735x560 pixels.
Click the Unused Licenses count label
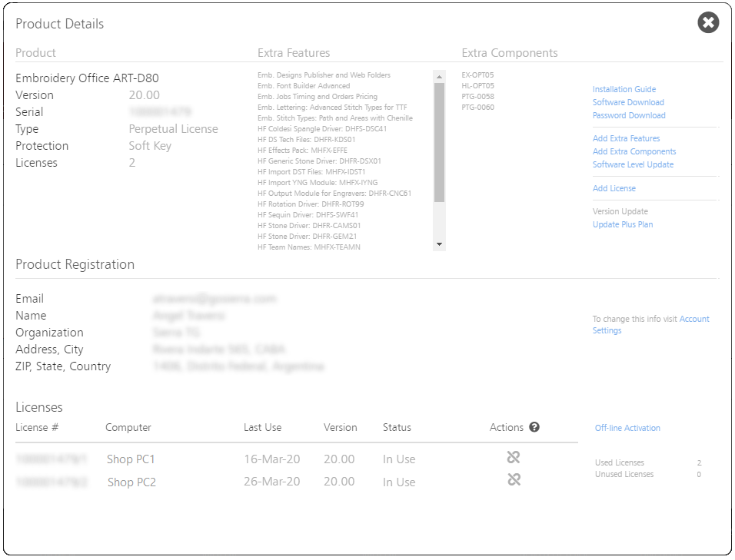pyautogui.click(x=624, y=474)
